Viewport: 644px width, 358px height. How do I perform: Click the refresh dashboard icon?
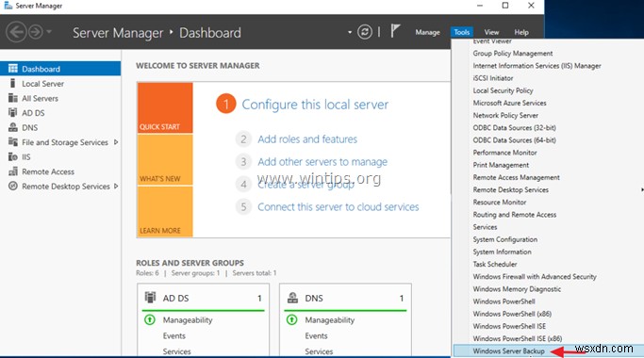click(x=365, y=32)
